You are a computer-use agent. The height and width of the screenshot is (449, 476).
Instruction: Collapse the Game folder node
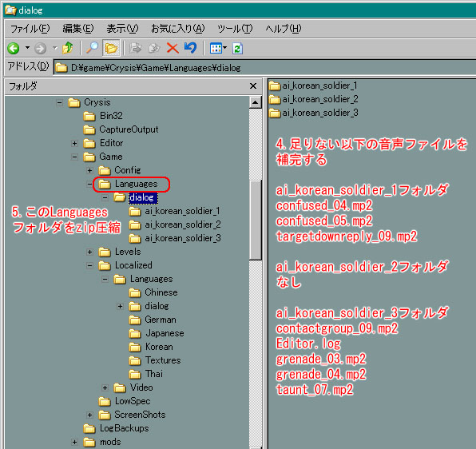click(x=75, y=157)
